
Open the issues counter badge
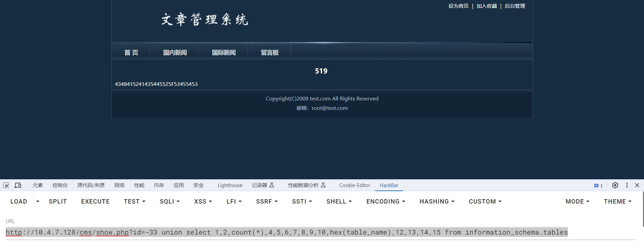pos(598,186)
